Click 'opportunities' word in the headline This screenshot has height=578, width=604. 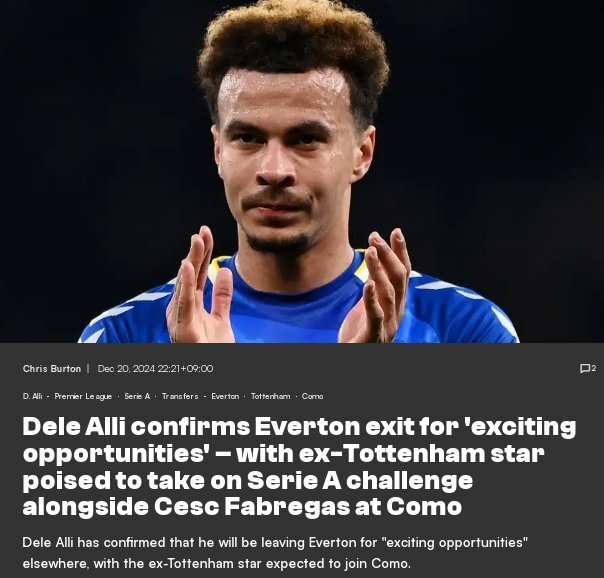point(115,455)
